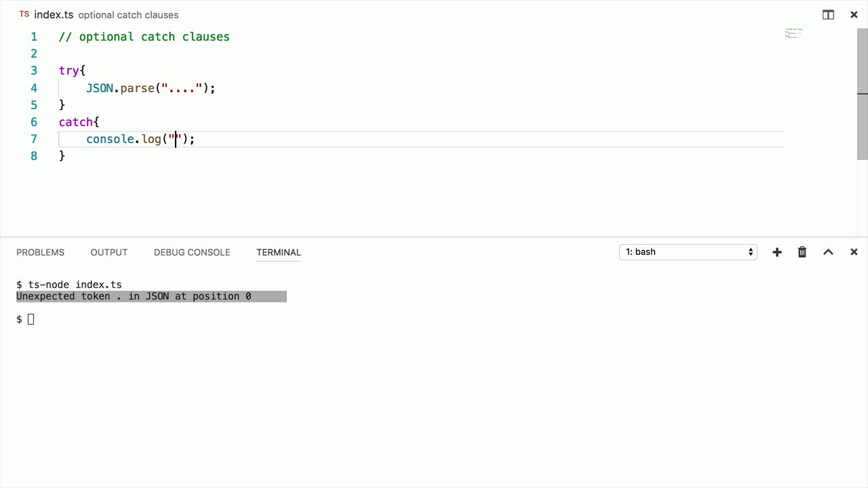Click the 'try' keyword
Image resolution: width=868 pixels, height=488 pixels.
[x=69, y=70]
